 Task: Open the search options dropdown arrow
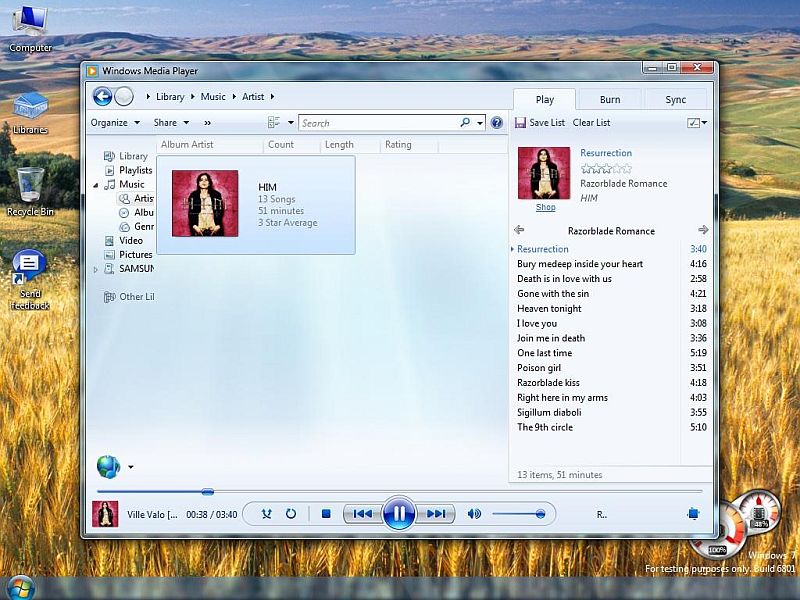click(480, 123)
